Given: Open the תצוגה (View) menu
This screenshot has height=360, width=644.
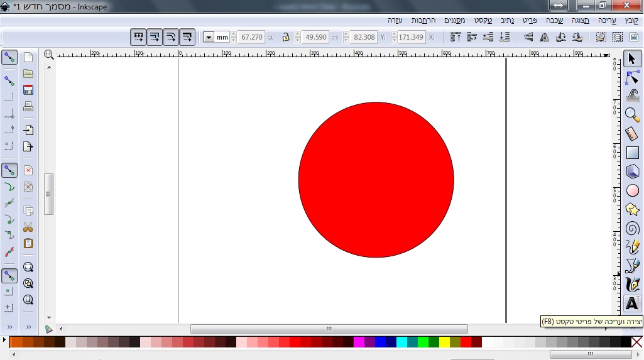Looking at the screenshot, I should (x=581, y=20).
